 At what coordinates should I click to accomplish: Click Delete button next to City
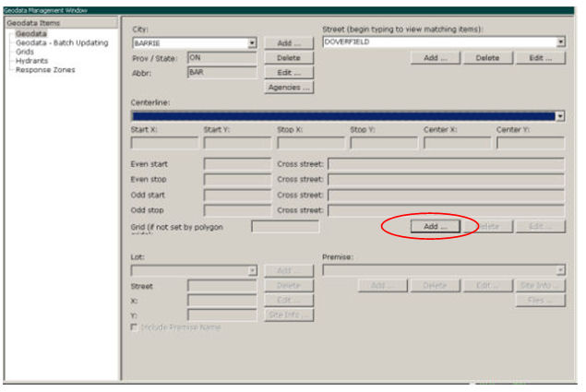(289, 57)
